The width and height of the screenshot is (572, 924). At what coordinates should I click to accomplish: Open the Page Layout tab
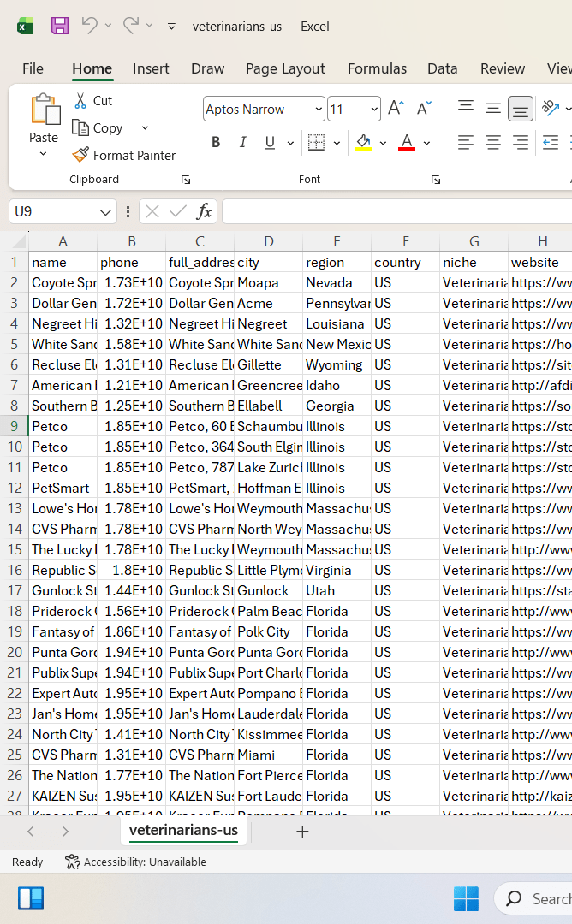pos(285,68)
